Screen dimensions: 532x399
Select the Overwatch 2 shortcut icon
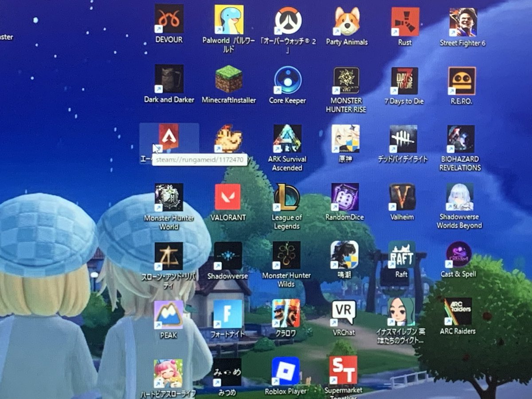[x=288, y=20]
